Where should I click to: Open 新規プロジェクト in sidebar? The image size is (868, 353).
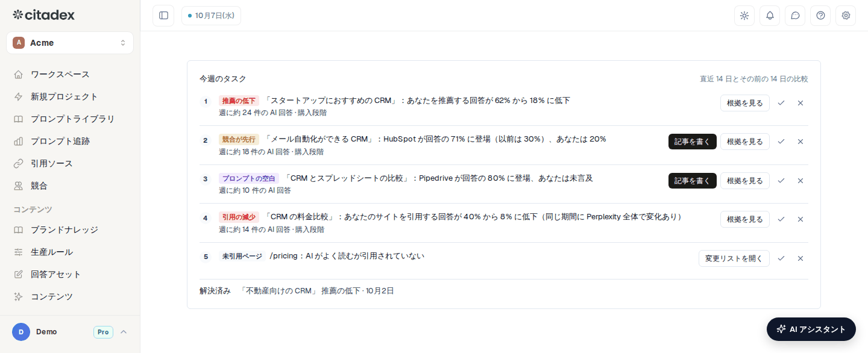70,96
